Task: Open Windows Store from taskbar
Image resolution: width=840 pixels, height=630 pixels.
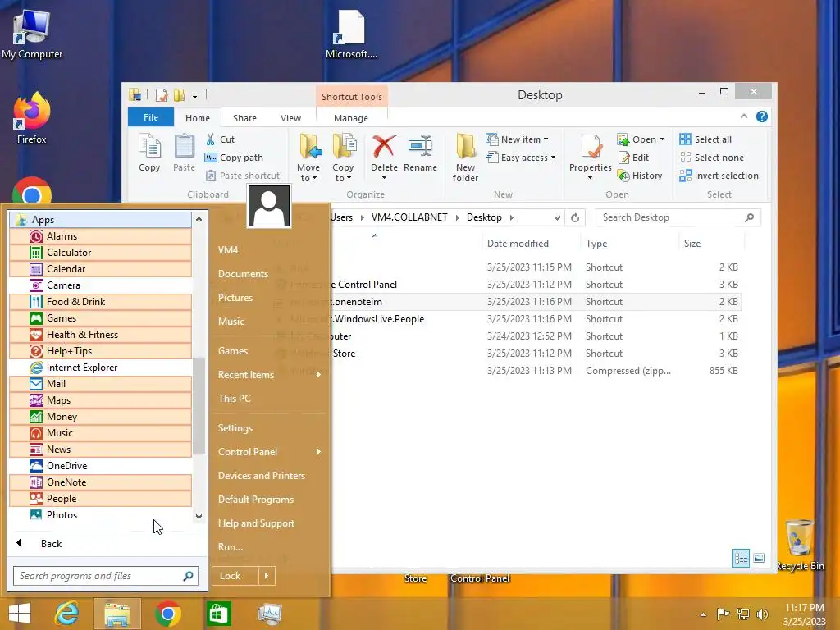Action: click(218, 614)
